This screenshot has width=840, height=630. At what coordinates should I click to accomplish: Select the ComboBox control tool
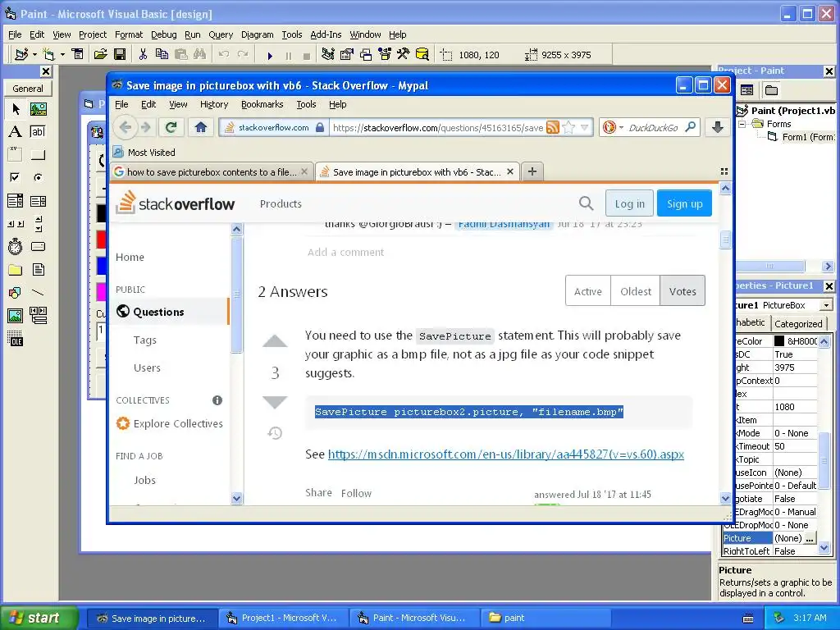tap(15, 201)
